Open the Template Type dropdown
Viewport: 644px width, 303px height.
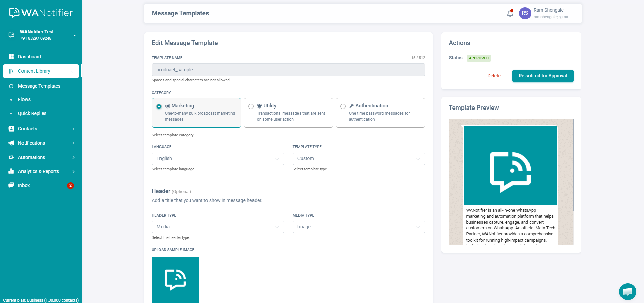pos(359,159)
